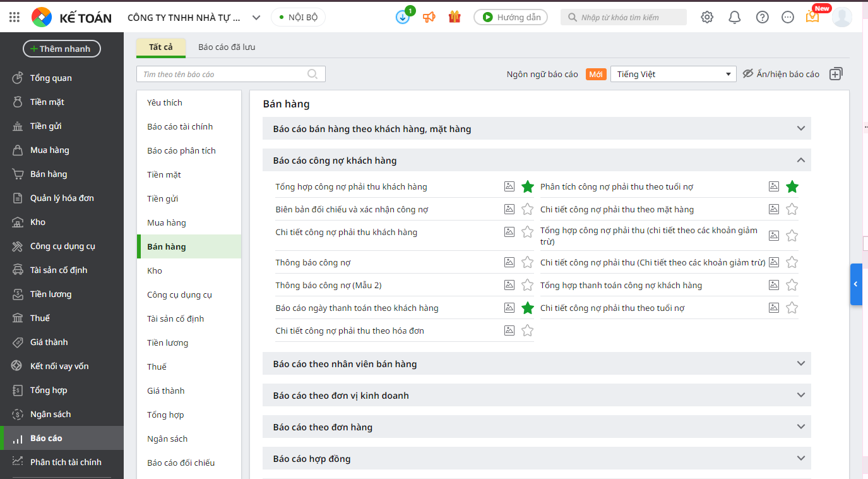Favorite Chi tiết công nợ phải thu theo mặt hàng

click(792, 209)
